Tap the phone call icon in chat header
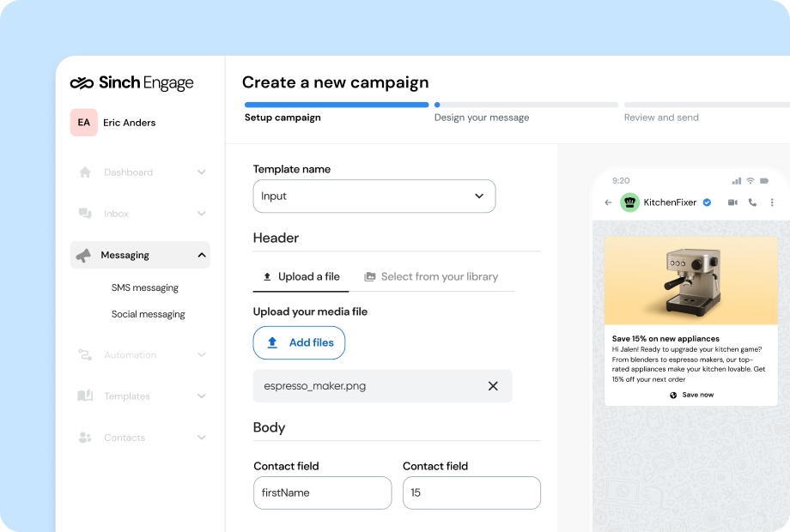Viewport: 790px width, 532px height. (x=752, y=203)
